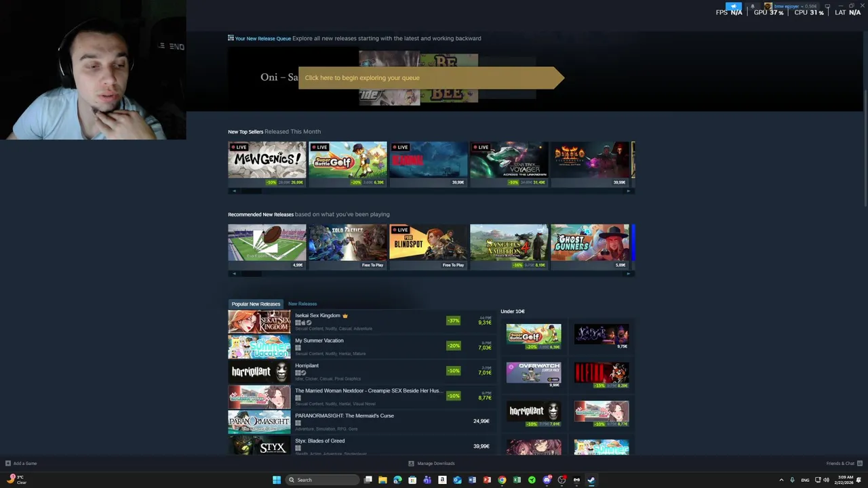Open the volume control in system tray
This screenshot has width=868, height=488.
(x=826, y=480)
